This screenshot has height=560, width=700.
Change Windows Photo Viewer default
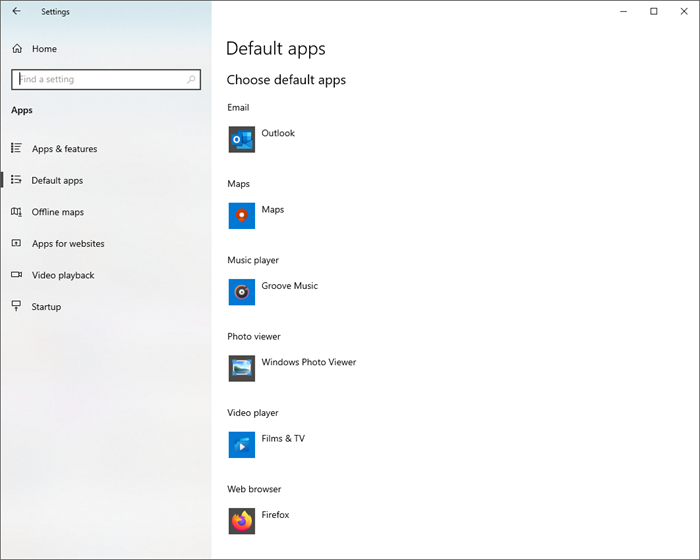[293, 368]
